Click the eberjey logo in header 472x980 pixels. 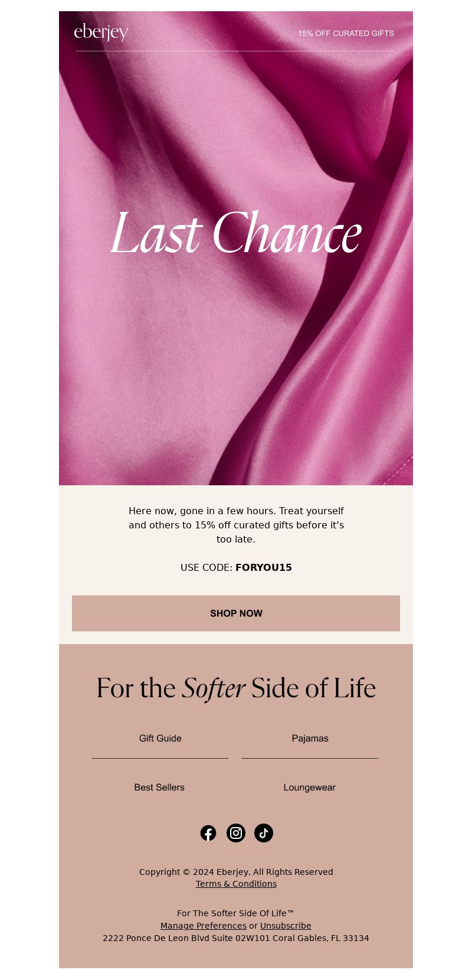point(101,32)
